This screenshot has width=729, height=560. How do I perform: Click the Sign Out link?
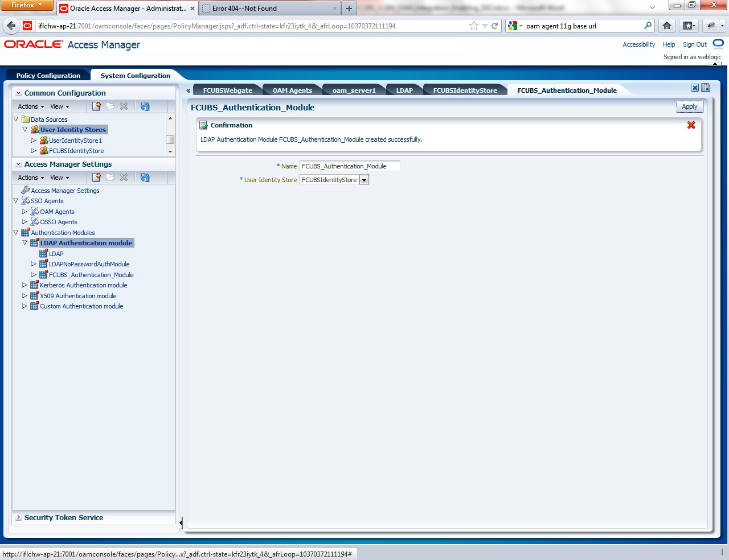pyautogui.click(x=694, y=44)
